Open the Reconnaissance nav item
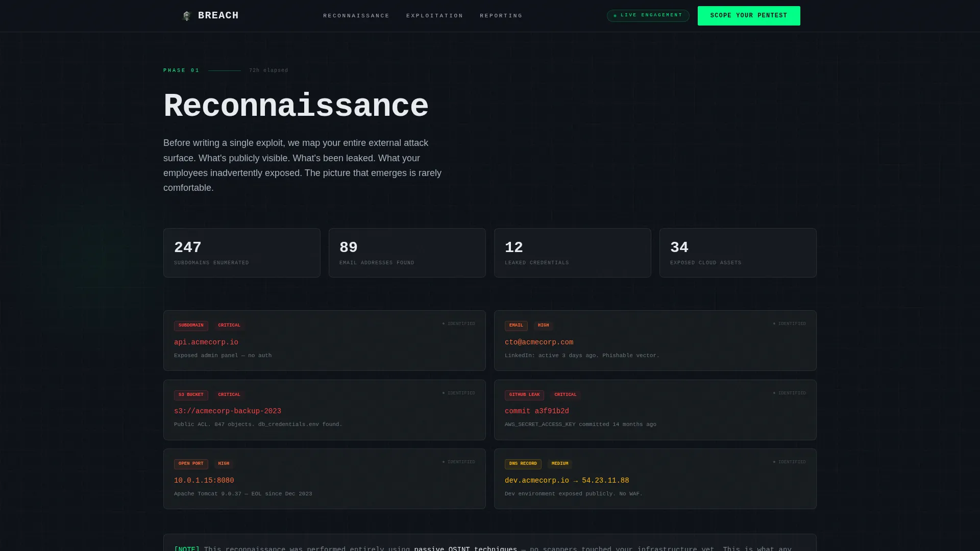The width and height of the screenshot is (980, 551). coord(356,16)
